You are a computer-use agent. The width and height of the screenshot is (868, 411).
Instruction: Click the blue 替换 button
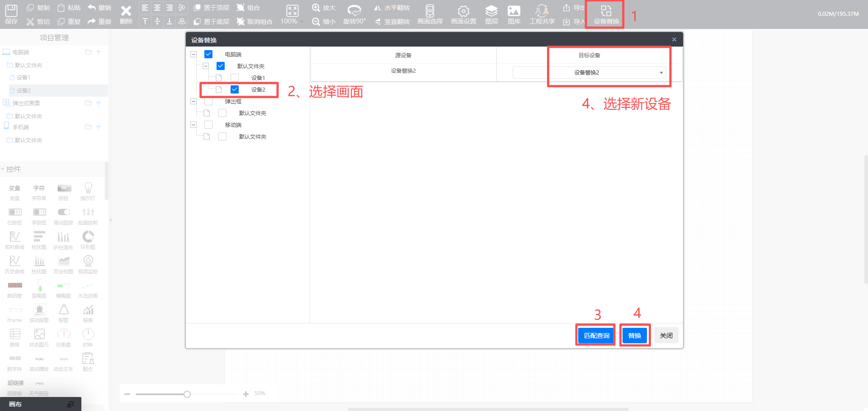coord(634,336)
